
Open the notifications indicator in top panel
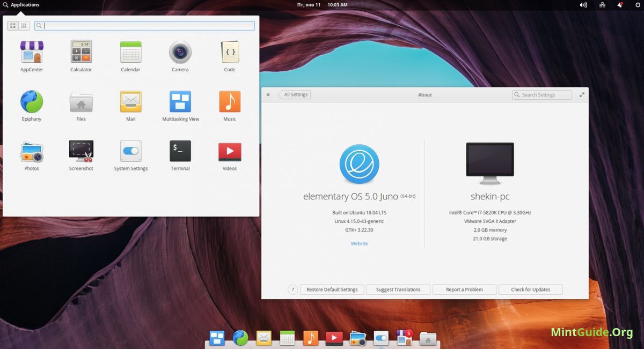(x=620, y=5)
